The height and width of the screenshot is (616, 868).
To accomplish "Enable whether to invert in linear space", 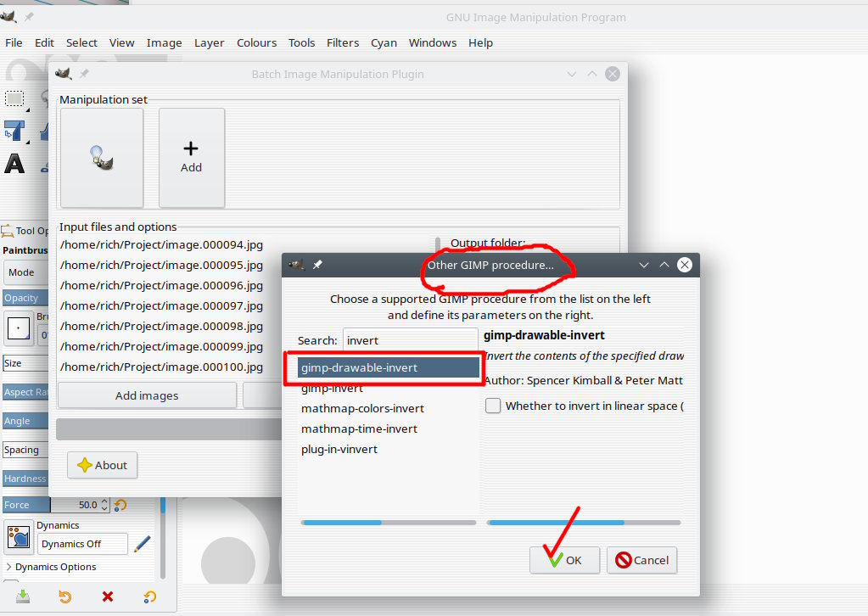I will 493,406.
